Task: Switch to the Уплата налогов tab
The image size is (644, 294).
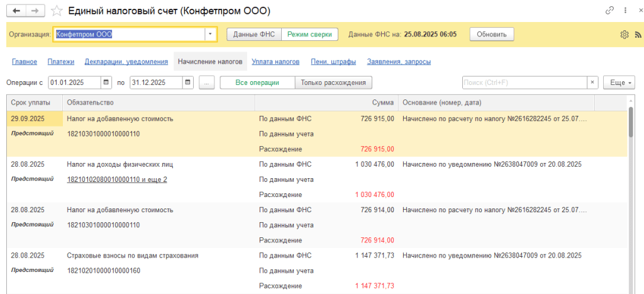Action: point(275,62)
